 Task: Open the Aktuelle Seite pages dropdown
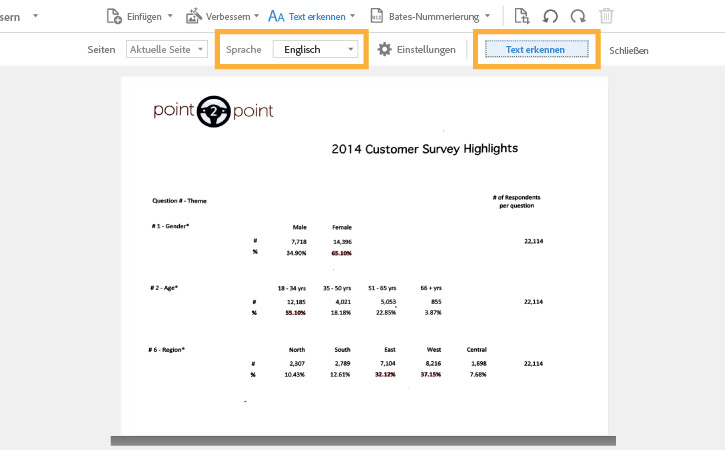(x=166, y=49)
